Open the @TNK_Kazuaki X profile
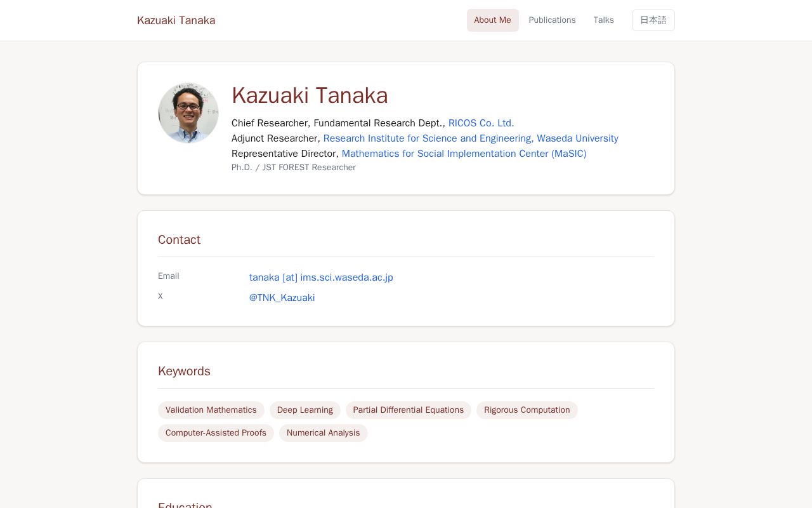 (x=282, y=298)
